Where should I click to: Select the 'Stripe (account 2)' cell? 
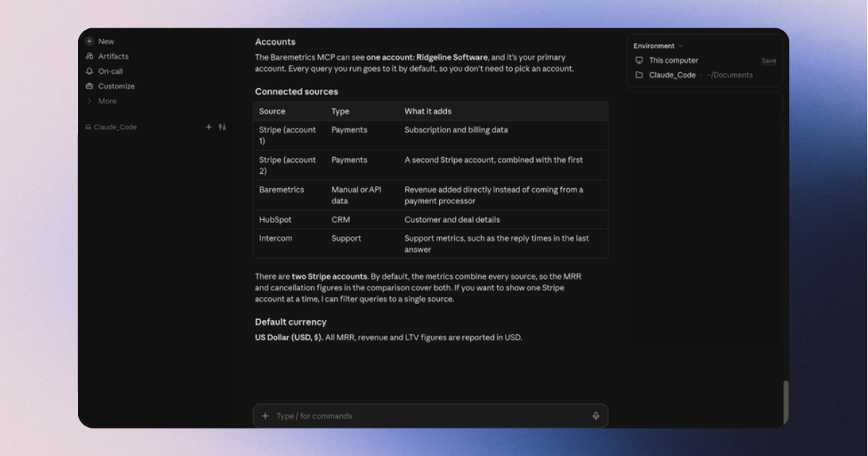click(288, 166)
